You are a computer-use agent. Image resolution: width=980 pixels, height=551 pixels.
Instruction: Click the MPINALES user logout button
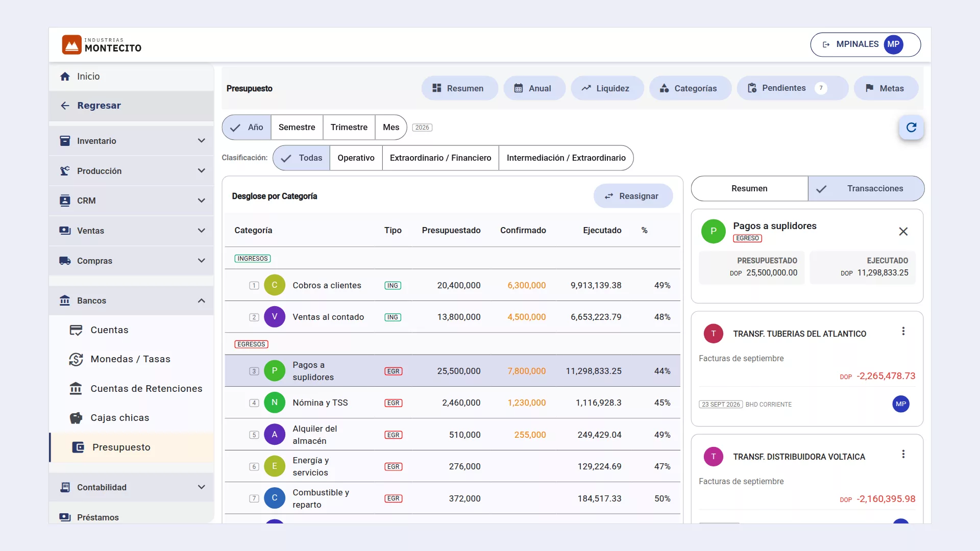(x=865, y=44)
